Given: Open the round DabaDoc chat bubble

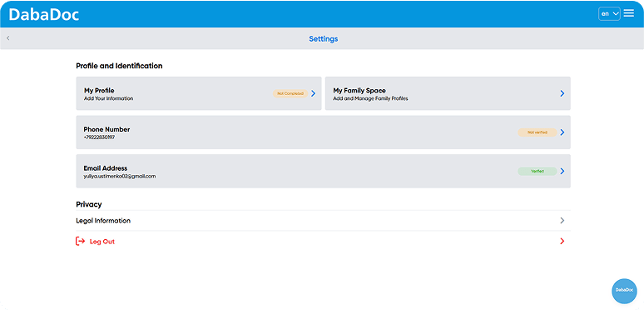Looking at the screenshot, I should coord(624,291).
